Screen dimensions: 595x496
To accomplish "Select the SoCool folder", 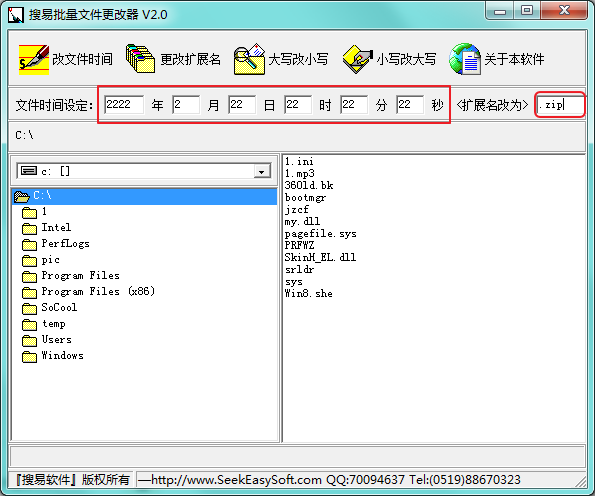I will click(59, 308).
